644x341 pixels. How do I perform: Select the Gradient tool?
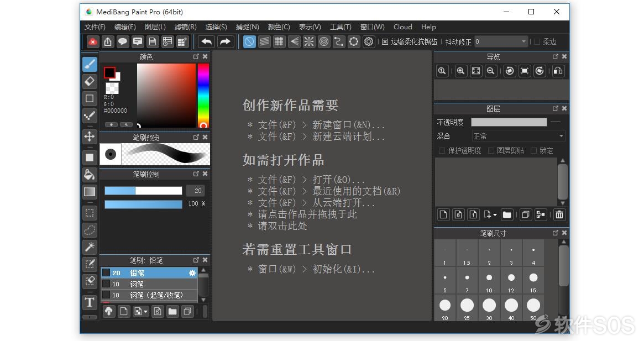(x=90, y=192)
